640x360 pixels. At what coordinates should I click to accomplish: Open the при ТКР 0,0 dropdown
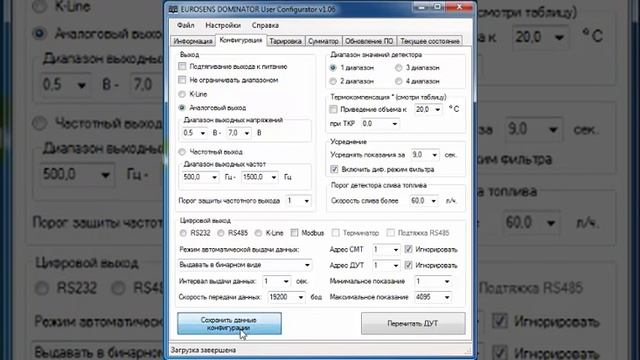click(380, 124)
